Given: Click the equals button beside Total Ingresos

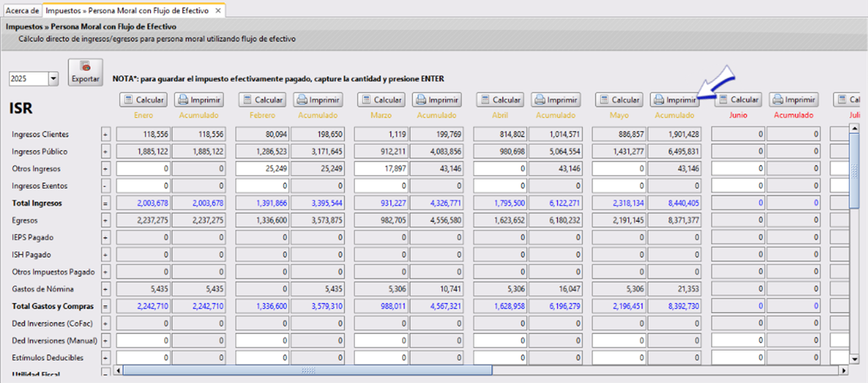Looking at the screenshot, I should click(x=106, y=203).
